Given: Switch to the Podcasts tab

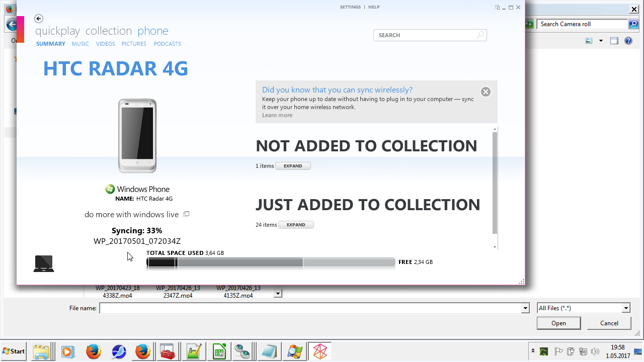Looking at the screenshot, I should point(168,44).
